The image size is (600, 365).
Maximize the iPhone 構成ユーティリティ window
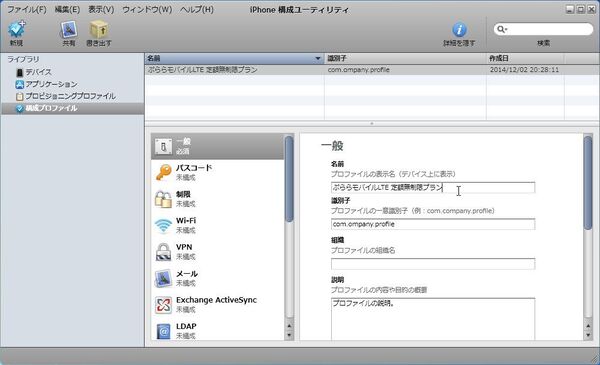coord(581,10)
